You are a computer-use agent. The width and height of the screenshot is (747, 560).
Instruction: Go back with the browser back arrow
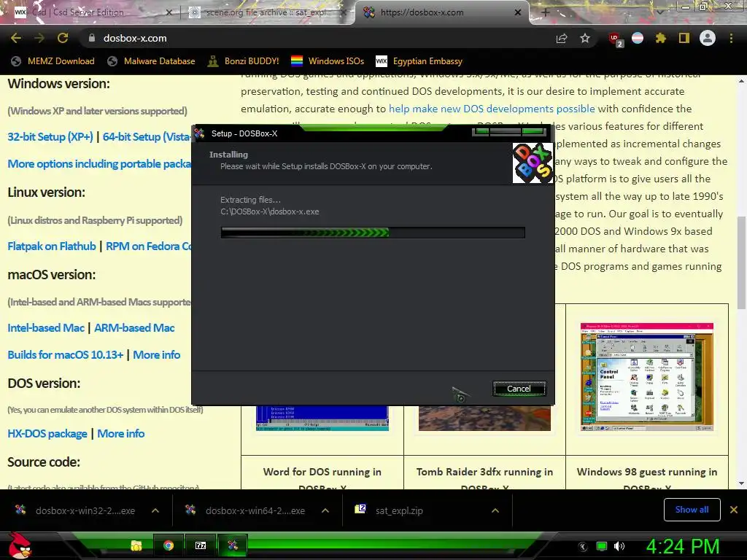(16, 38)
